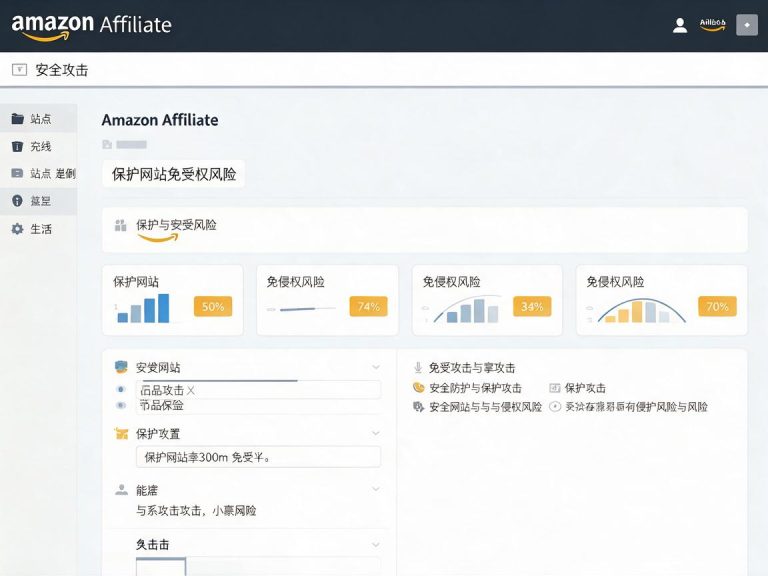768x576 pixels.
Task: Click the orange bar chart on 70% card
Action: tap(640, 310)
